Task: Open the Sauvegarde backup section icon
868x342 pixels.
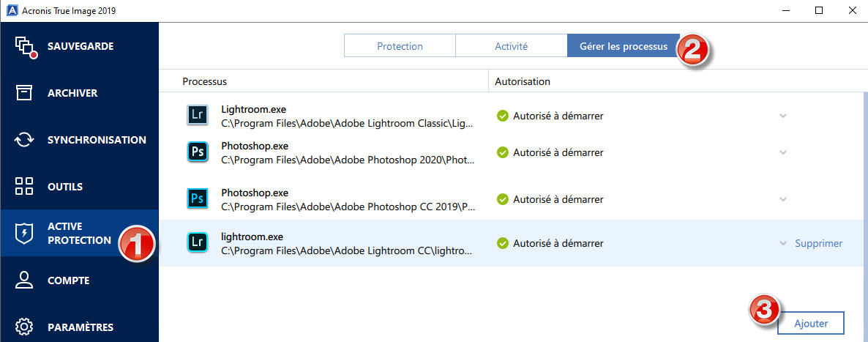Action: 26,46
